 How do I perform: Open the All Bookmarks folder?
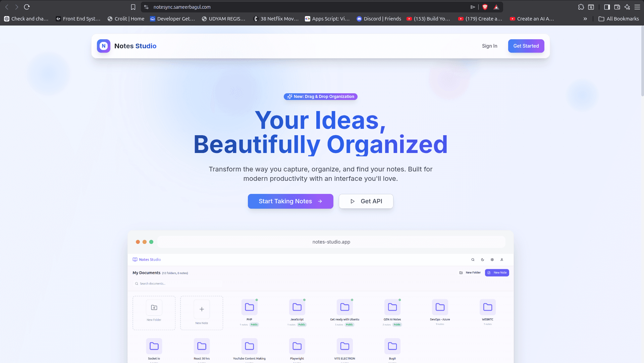619,19
